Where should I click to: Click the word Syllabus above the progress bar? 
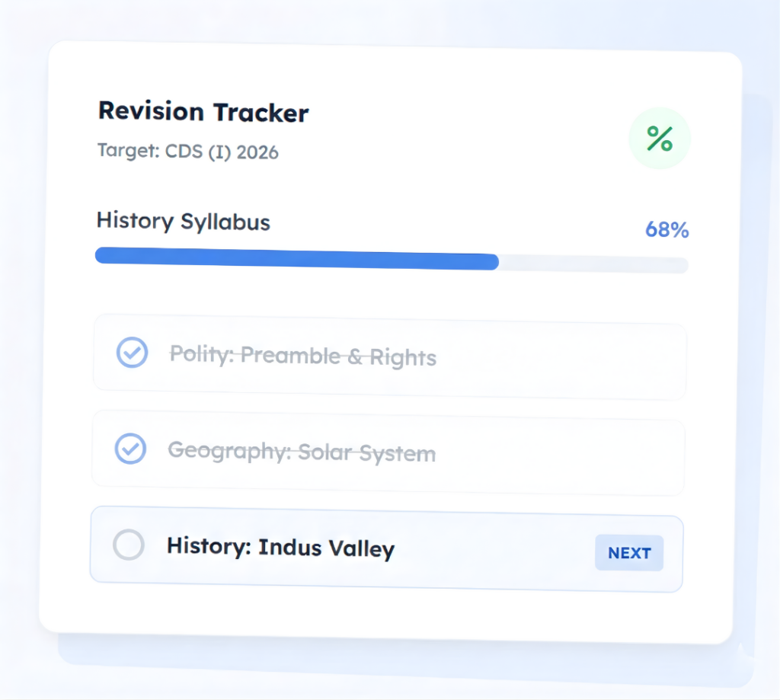click(225, 222)
